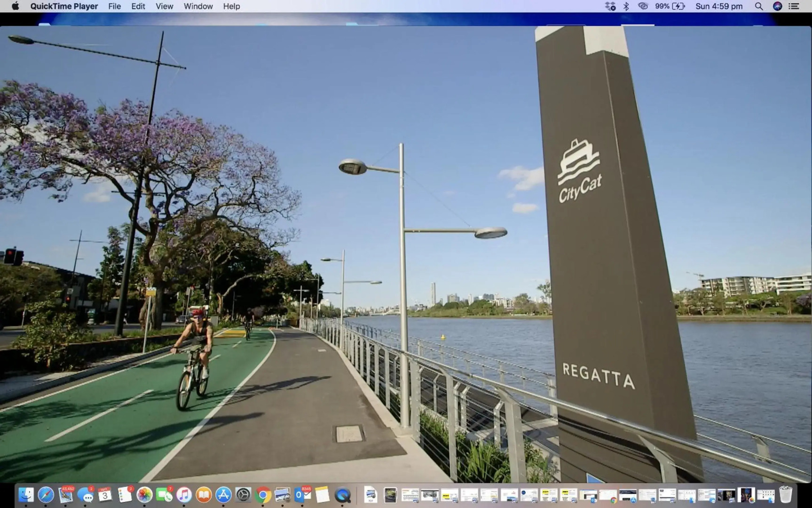Open Notification Center list icon
This screenshot has height=508, width=812.
tap(794, 6)
